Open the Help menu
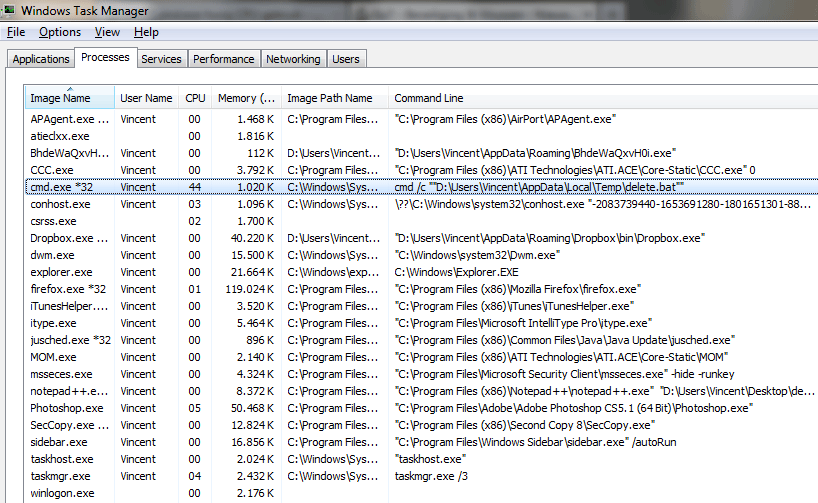This screenshot has height=503, width=818. pyautogui.click(x=146, y=32)
